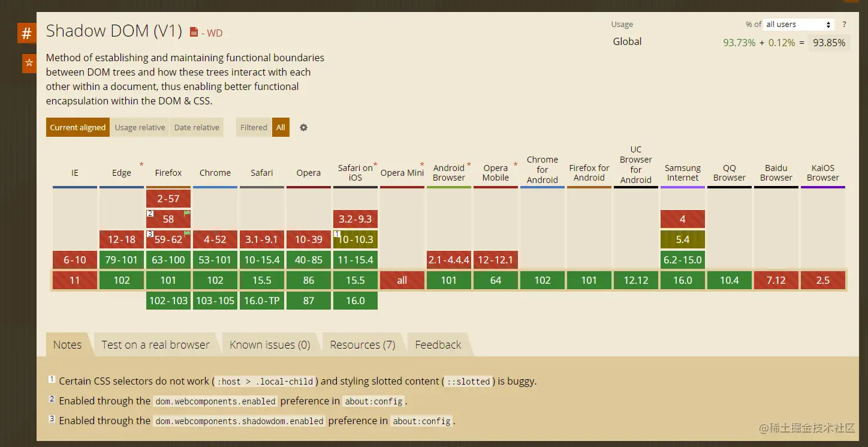868x447 pixels.
Task: Click the IE column header
Action: pos(75,173)
